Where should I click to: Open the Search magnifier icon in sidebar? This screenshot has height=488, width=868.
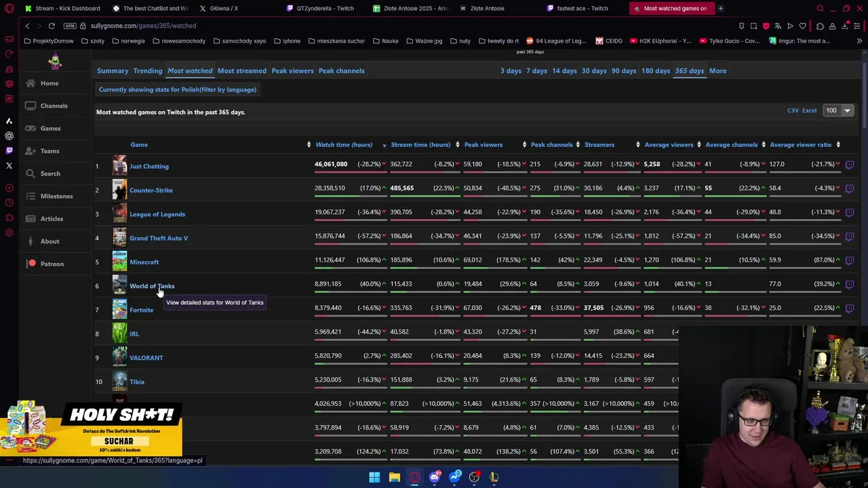point(31,174)
